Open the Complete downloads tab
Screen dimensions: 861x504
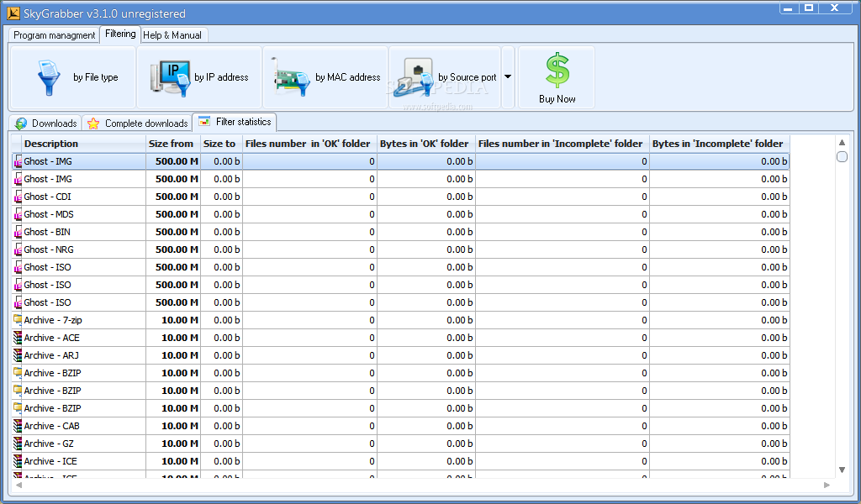point(137,123)
